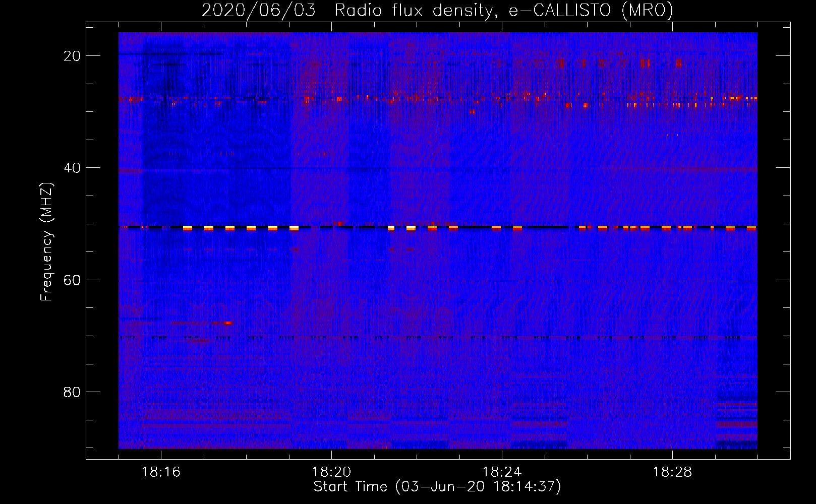This screenshot has width=816, height=504.
Task: Click the plot title 'Radio flux density, e-CALLISTO (MRO)'
Action: tap(504, 10)
